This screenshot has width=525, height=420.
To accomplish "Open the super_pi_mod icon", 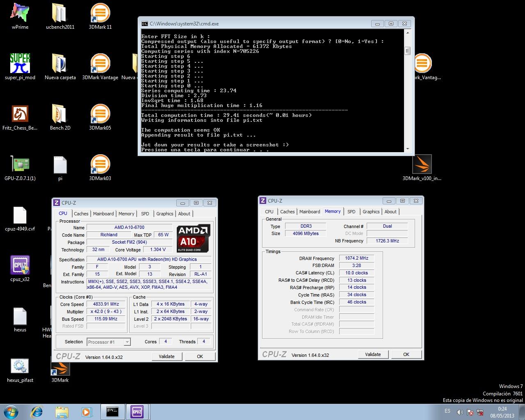I will tap(20, 67).
